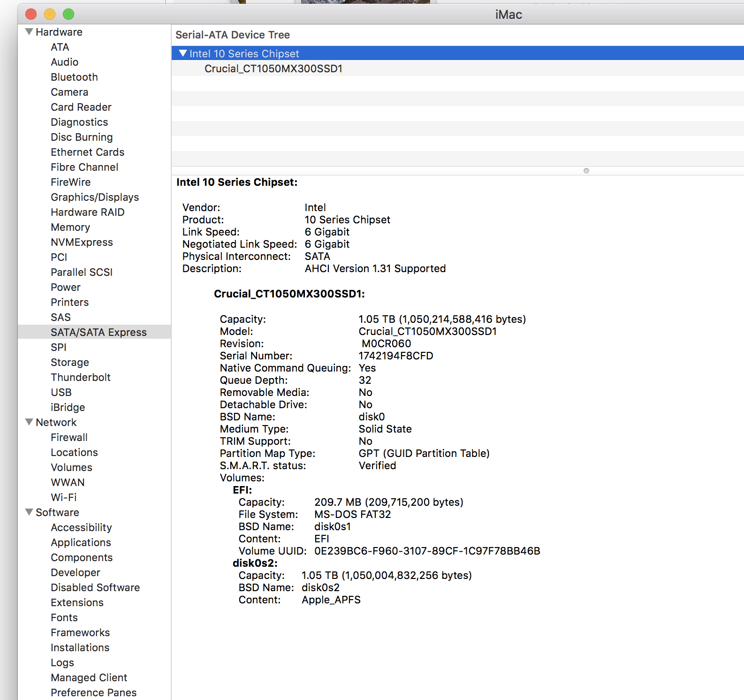The height and width of the screenshot is (700, 744).
Task: Open Logs item
Action: (62, 662)
